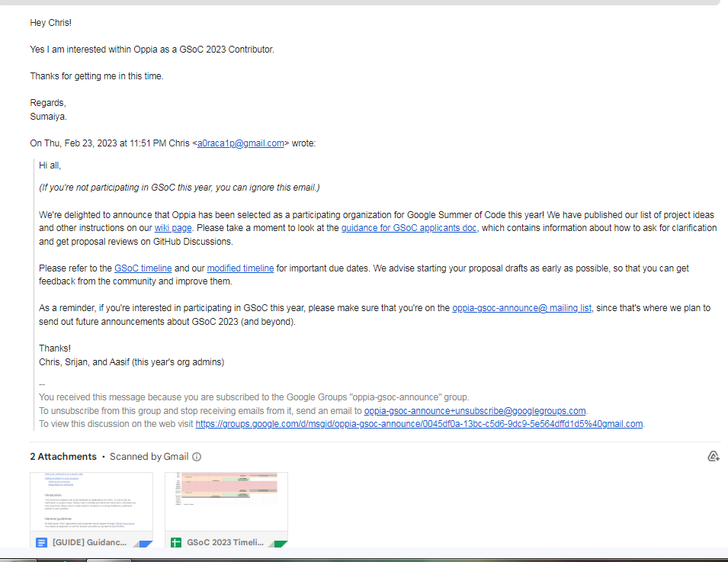This screenshot has width=728, height=562.
Task: Click the Add all to Drive icon
Action: (x=713, y=455)
